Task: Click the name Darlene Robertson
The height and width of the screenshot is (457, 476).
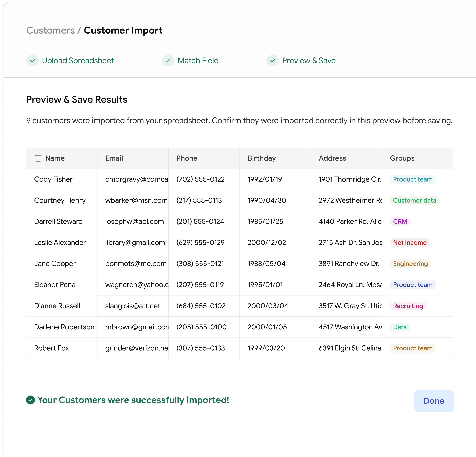Action: [64, 327]
